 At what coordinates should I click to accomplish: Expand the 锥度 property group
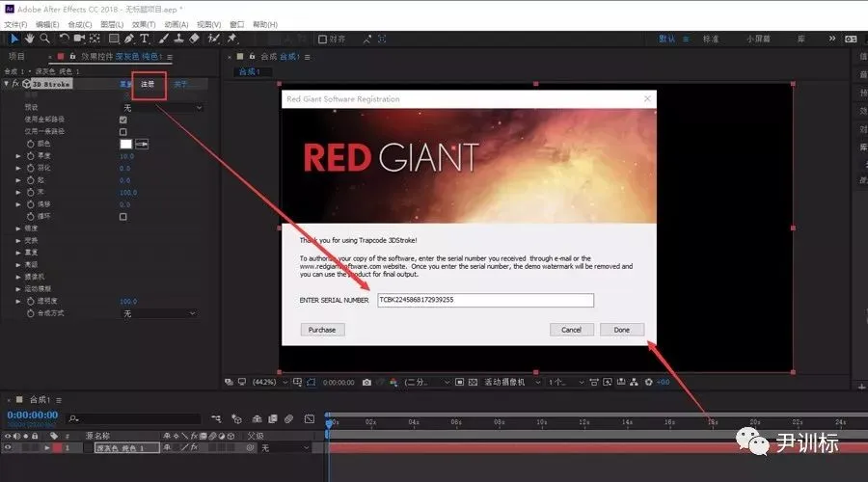pos(18,228)
